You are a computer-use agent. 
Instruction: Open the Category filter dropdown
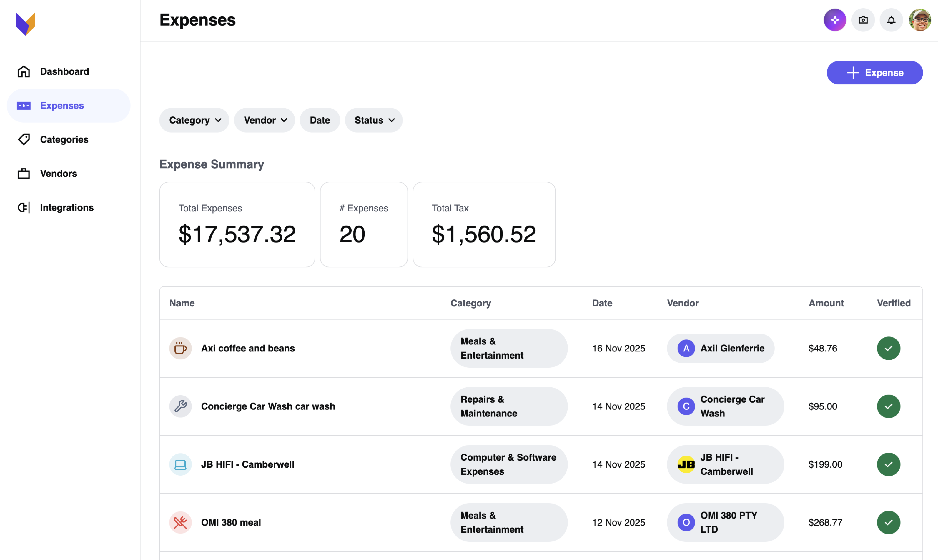click(194, 120)
